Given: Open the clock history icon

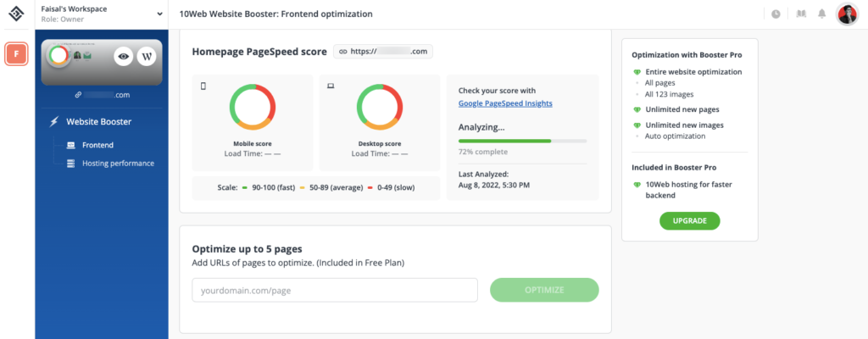Looking at the screenshot, I should pyautogui.click(x=776, y=14).
